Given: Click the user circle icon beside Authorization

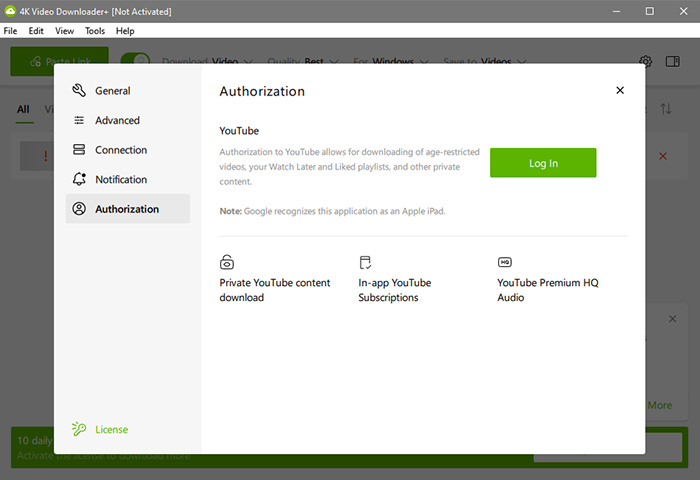Looking at the screenshot, I should (x=79, y=209).
